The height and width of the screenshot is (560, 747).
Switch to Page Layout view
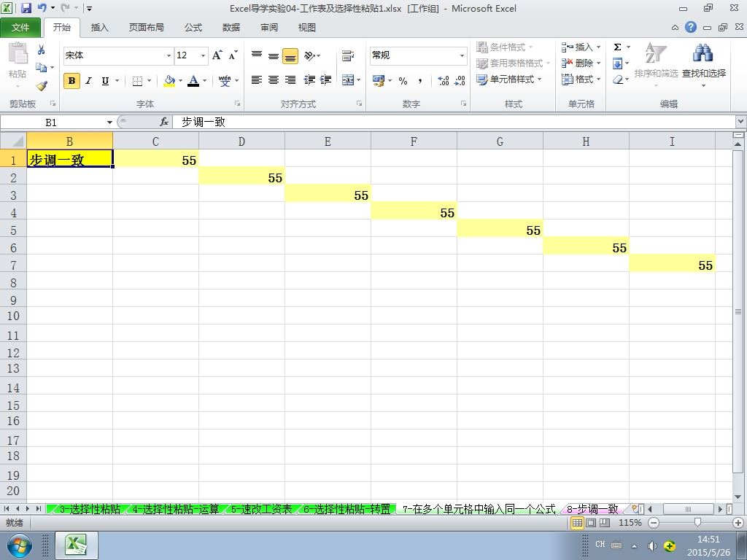(591, 523)
